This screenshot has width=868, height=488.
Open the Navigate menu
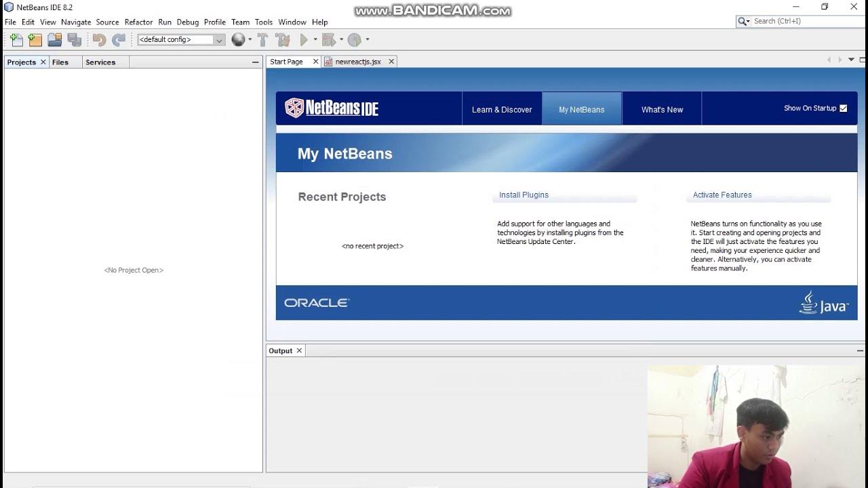(76, 22)
